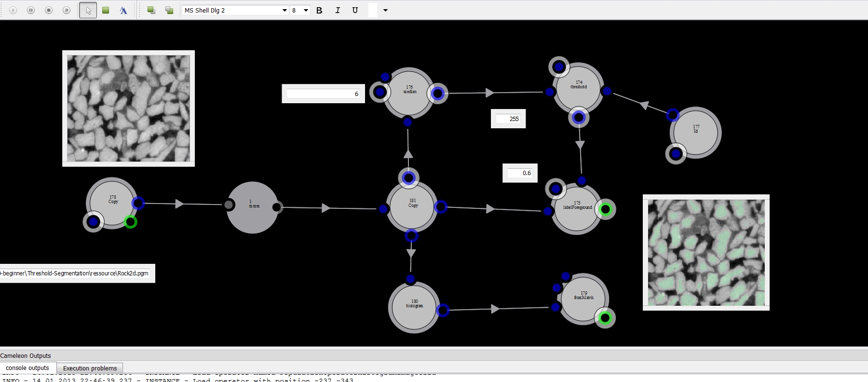The image size is (868, 382).
Task: Activate the text annotation tool
Action: (123, 10)
